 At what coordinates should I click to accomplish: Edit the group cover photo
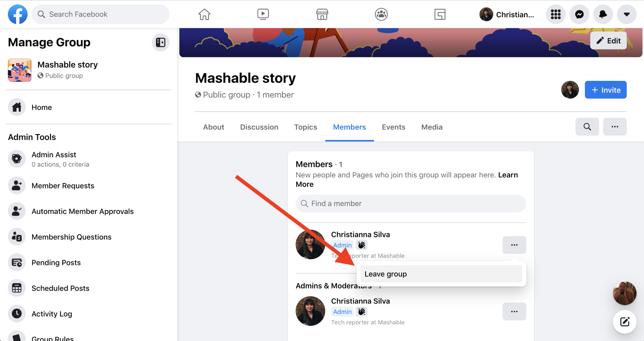pyautogui.click(x=608, y=41)
